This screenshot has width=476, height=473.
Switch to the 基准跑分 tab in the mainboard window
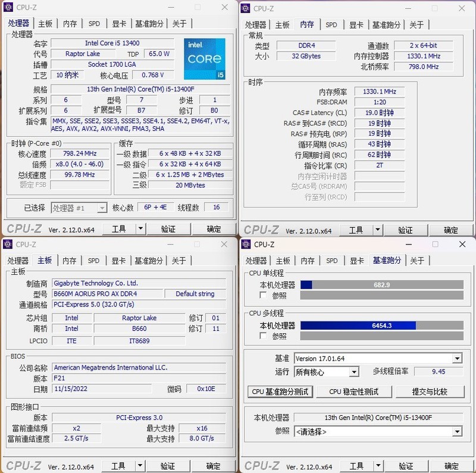[149, 261]
